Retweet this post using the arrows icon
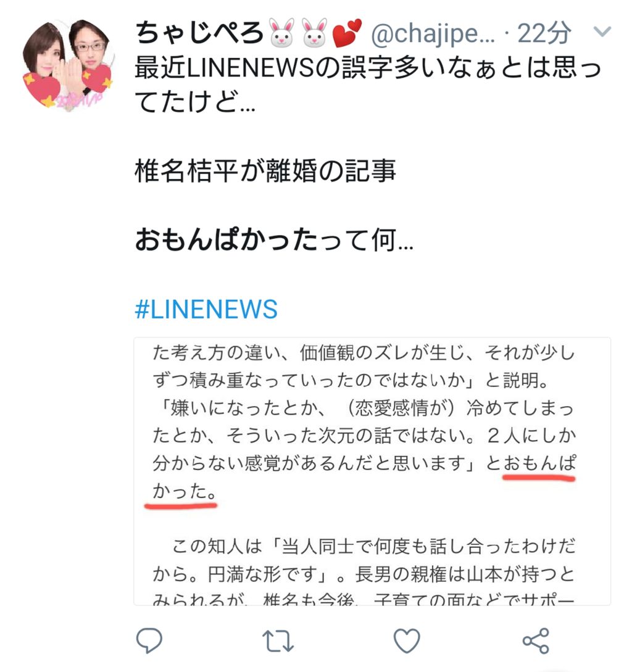 click(x=278, y=641)
